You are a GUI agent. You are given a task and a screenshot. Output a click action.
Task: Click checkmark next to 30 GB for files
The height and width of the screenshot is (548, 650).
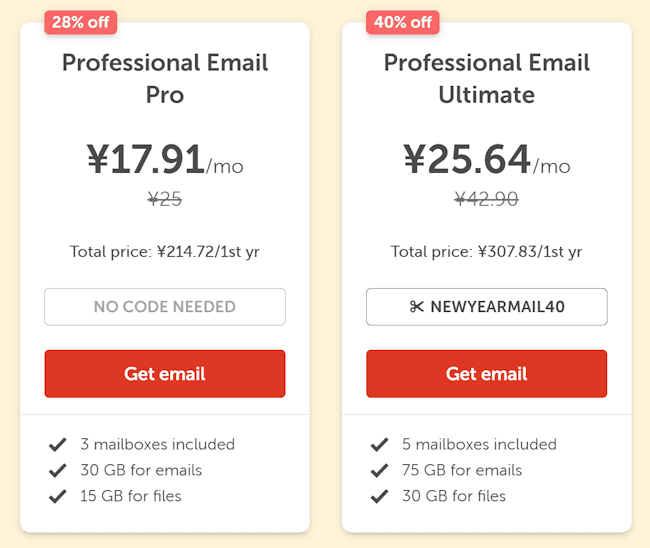[379, 496]
